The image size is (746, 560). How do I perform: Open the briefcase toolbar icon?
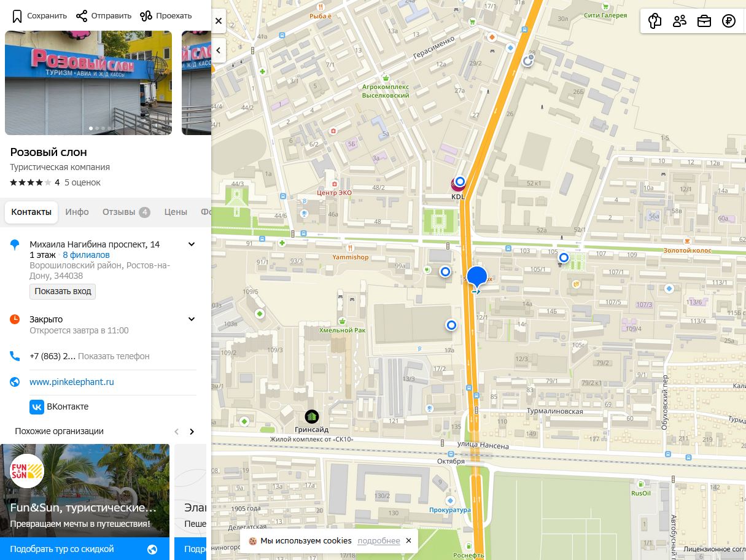click(704, 21)
